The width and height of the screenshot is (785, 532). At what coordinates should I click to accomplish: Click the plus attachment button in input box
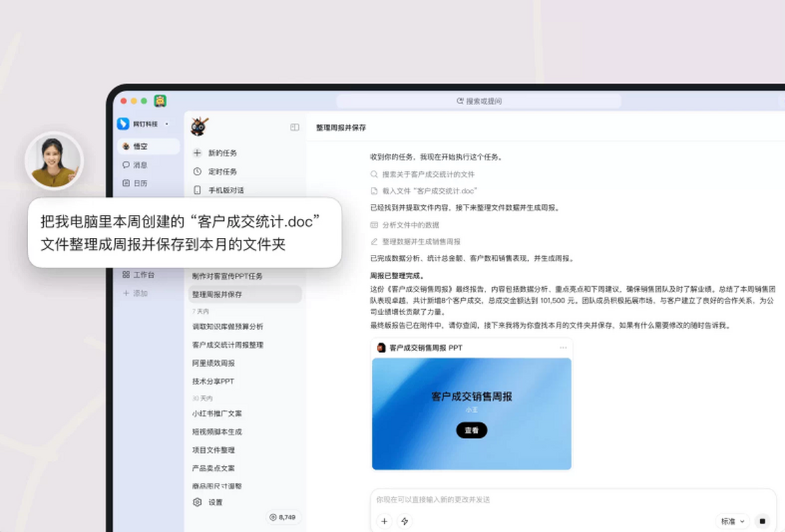tap(385, 521)
